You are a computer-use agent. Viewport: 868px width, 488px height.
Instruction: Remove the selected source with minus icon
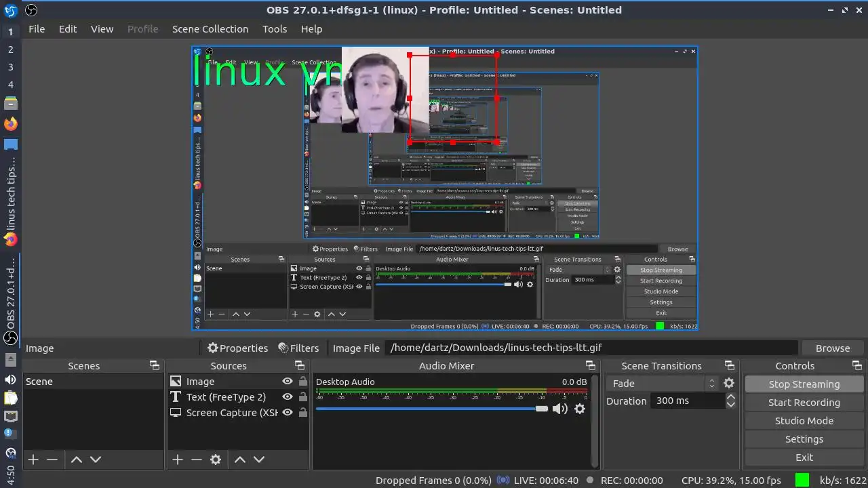pyautogui.click(x=197, y=460)
